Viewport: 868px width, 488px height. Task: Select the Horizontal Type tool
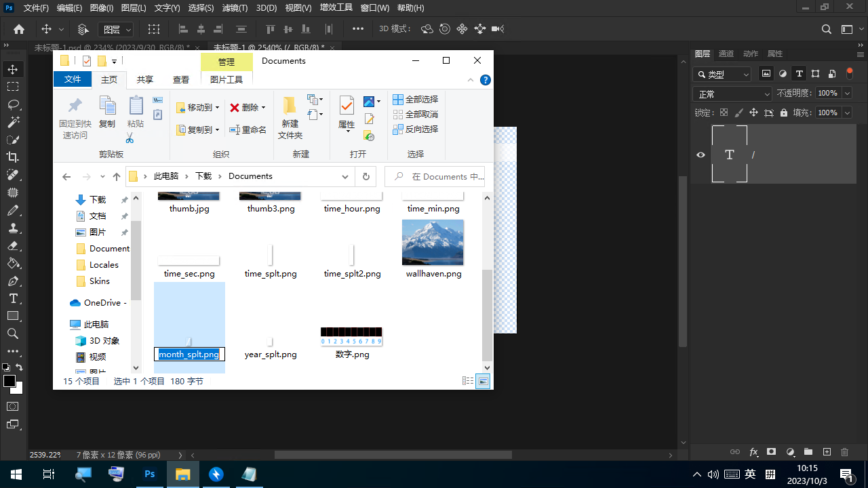13,298
